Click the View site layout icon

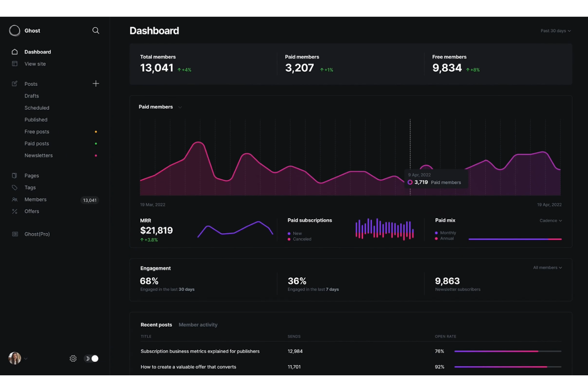click(x=15, y=64)
